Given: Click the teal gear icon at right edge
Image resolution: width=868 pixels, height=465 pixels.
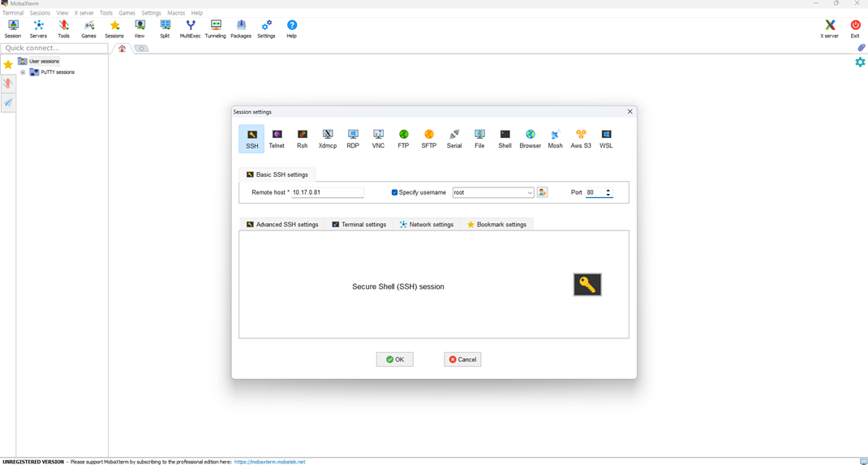Looking at the screenshot, I should point(860,62).
